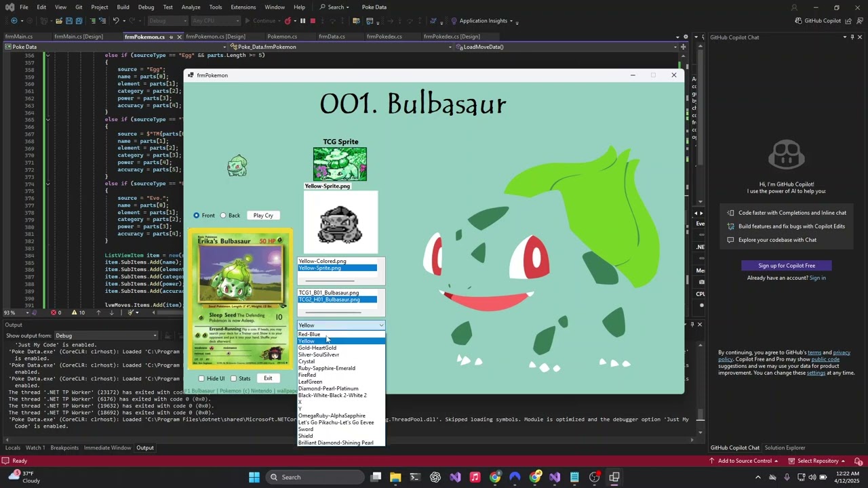Viewport: 868px width, 488px height.
Task: Switch to Solution Explorer tab
Action: click(x=785, y=448)
